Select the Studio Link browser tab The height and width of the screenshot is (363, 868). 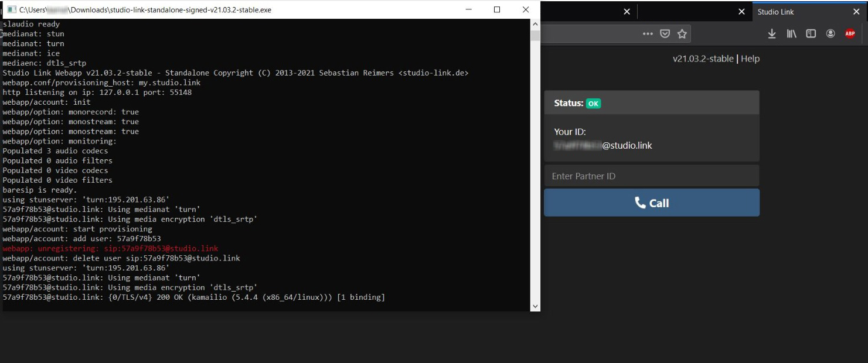coord(809,12)
